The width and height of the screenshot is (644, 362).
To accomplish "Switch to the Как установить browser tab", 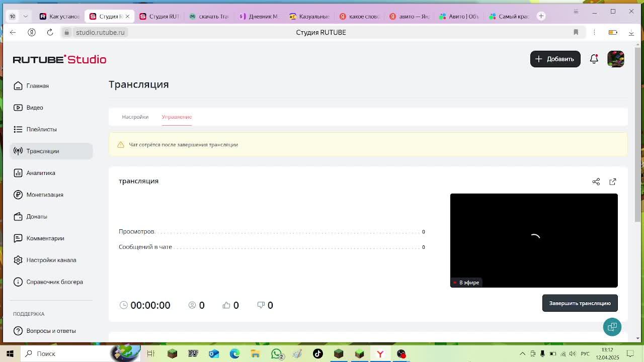I will click(x=59, y=16).
